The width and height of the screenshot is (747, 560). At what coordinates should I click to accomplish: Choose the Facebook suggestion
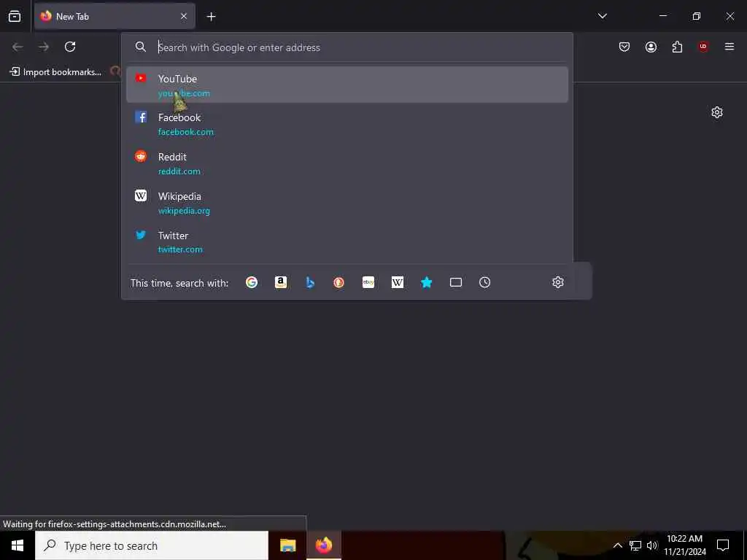347,124
